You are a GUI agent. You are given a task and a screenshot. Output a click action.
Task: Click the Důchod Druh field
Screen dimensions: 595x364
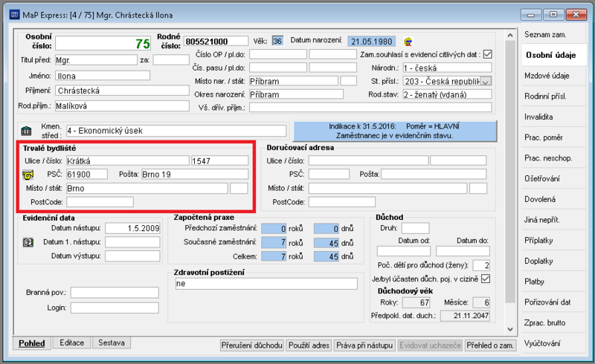[416, 228]
